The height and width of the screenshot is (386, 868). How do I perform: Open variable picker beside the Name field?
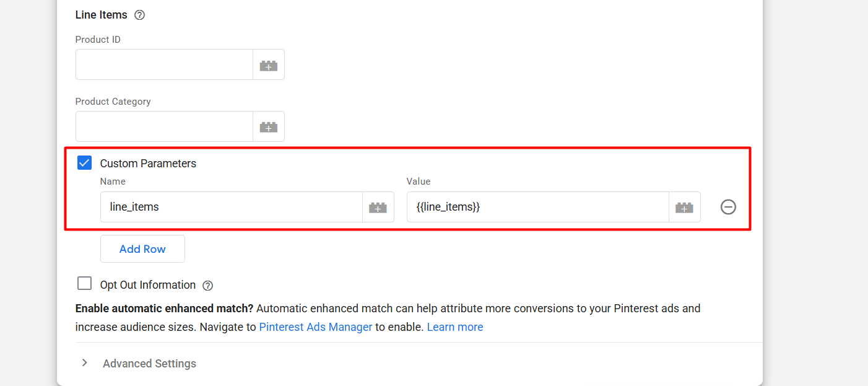click(378, 208)
